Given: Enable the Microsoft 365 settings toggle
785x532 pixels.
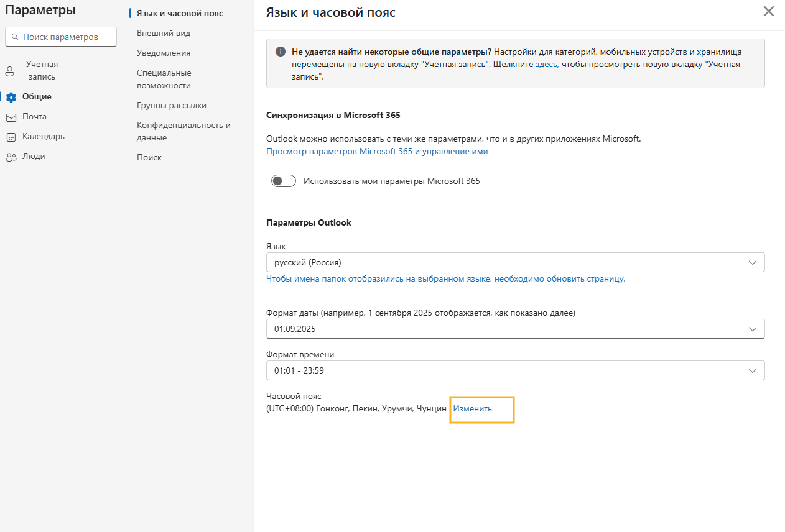Looking at the screenshot, I should (x=284, y=181).
